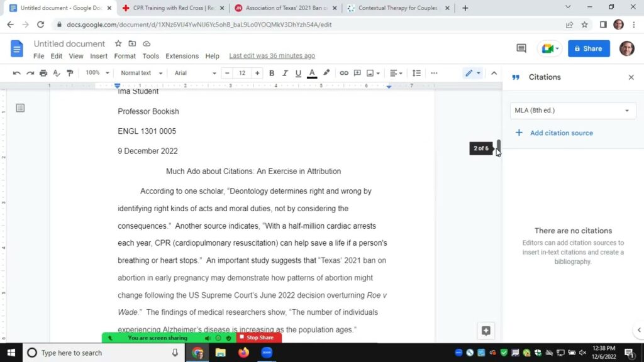This screenshot has height=362, width=644.
Task: Click the Share button
Action: click(589, 48)
